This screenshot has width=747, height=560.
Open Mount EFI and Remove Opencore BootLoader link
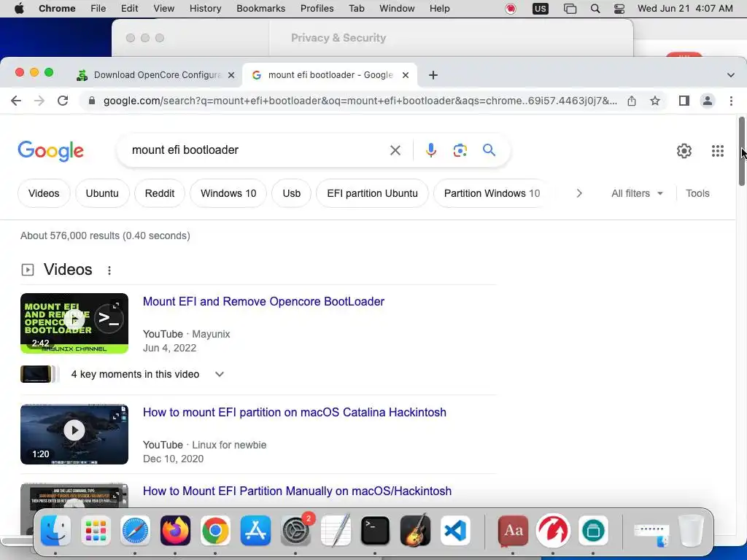pyautogui.click(x=263, y=301)
